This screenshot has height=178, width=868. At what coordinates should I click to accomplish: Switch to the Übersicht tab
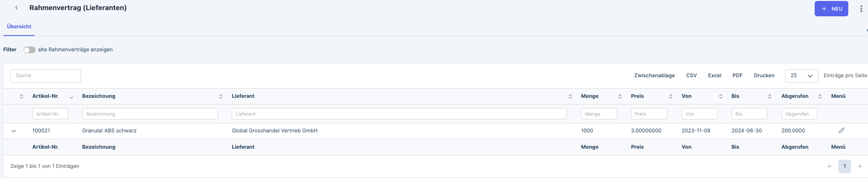click(19, 27)
